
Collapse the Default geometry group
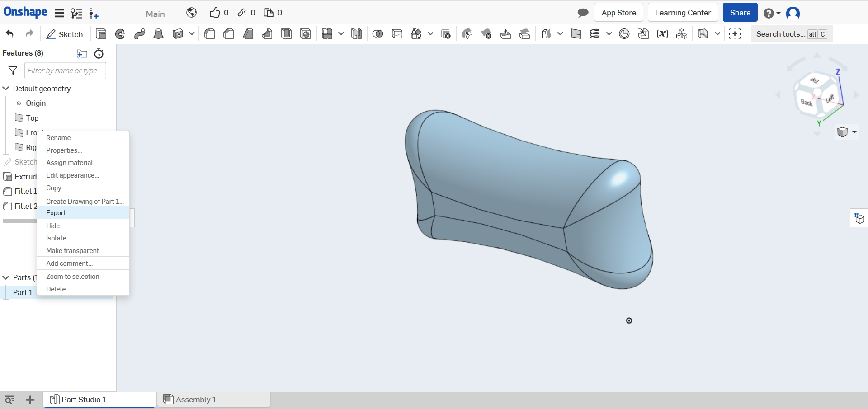click(6, 89)
